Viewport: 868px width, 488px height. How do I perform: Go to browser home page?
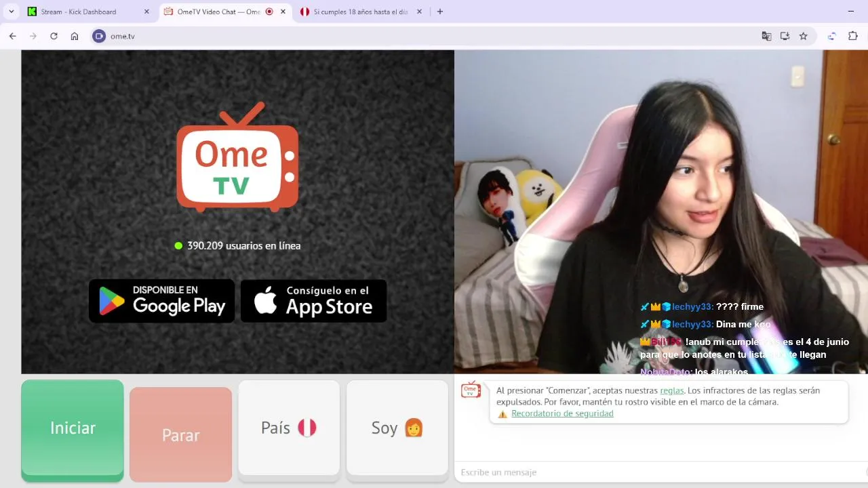75,36
